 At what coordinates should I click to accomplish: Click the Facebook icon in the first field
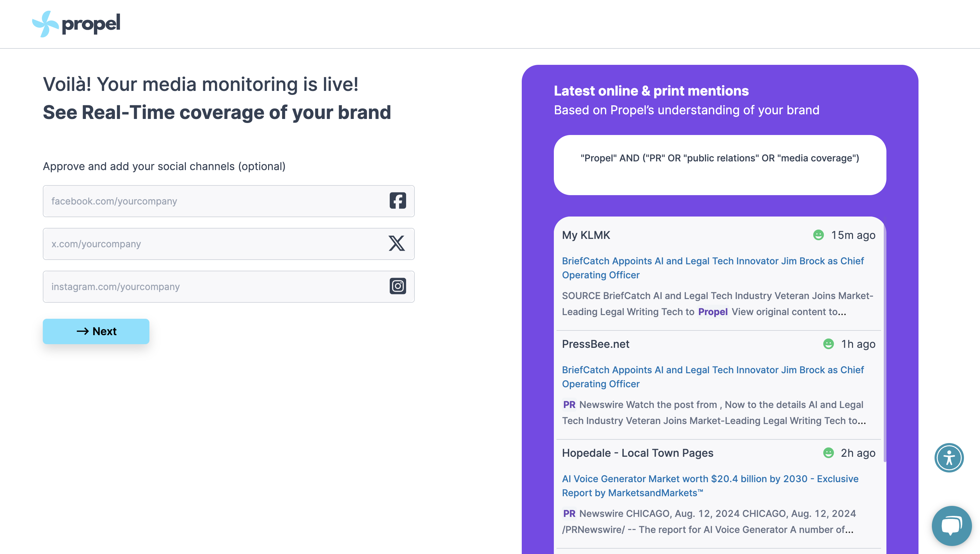[398, 201]
